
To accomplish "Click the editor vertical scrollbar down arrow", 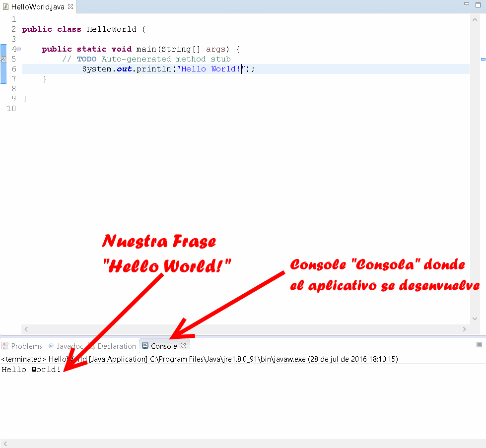I will pos(475,319).
